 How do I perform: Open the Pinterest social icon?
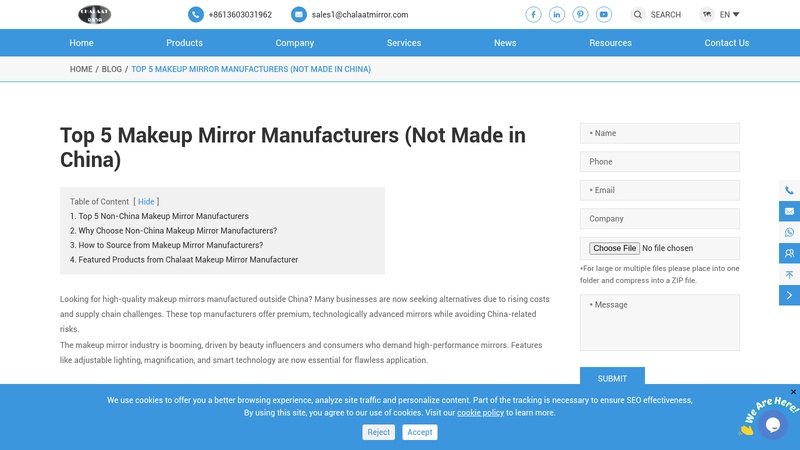click(580, 14)
